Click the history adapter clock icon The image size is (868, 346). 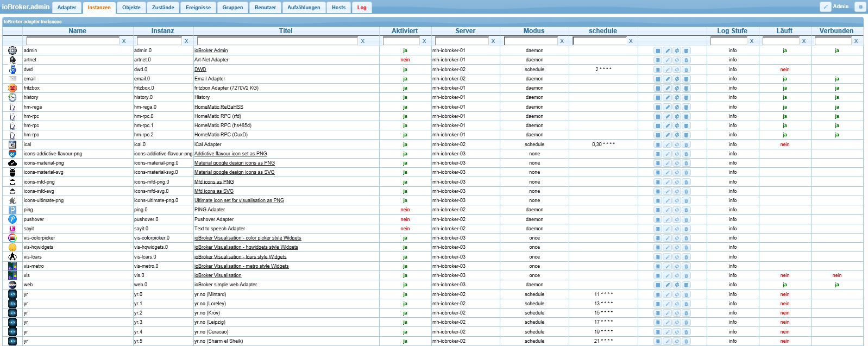click(12, 97)
